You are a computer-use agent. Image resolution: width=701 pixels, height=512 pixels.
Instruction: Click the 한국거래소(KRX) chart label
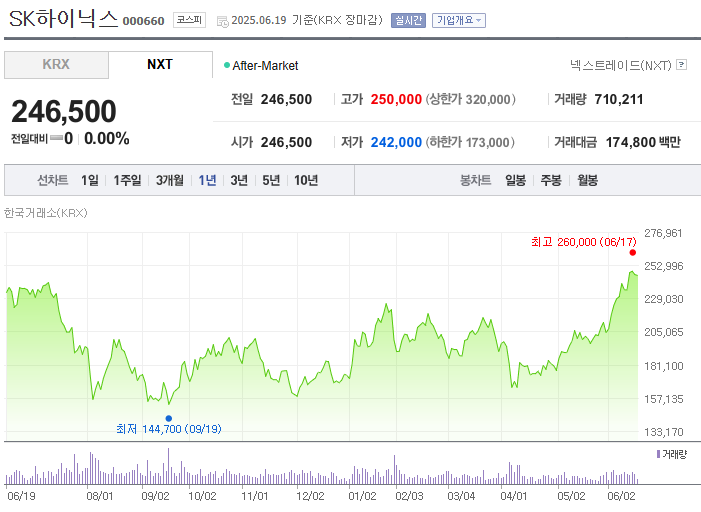(x=46, y=213)
